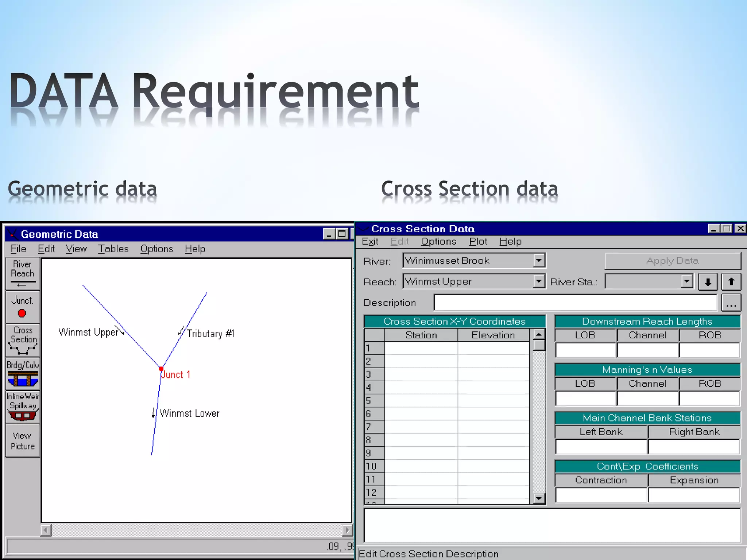This screenshot has height=560, width=747.
Task: Select the River Reach tool
Action: (23, 273)
